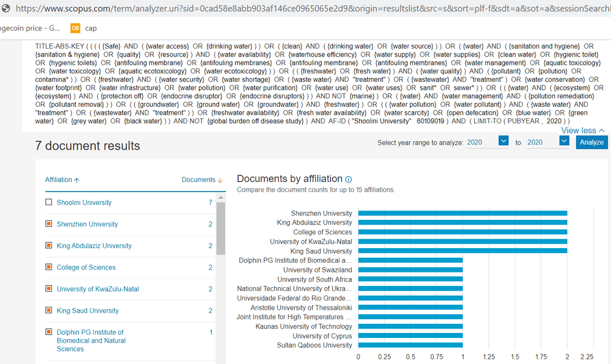Image resolution: width=611 pixels, height=364 pixels.
Task: Click the University of KwaZulu-Natal chart bar
Action: click(x=463, y=241)
